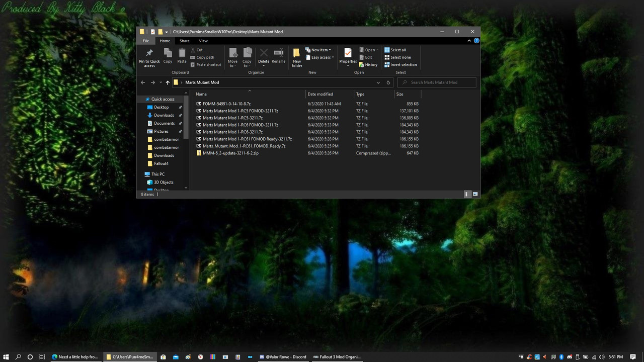Open the Move to dropdown
Image resolution: width=644 pixels, height=362 pixels.
click(x=232, y=58)
